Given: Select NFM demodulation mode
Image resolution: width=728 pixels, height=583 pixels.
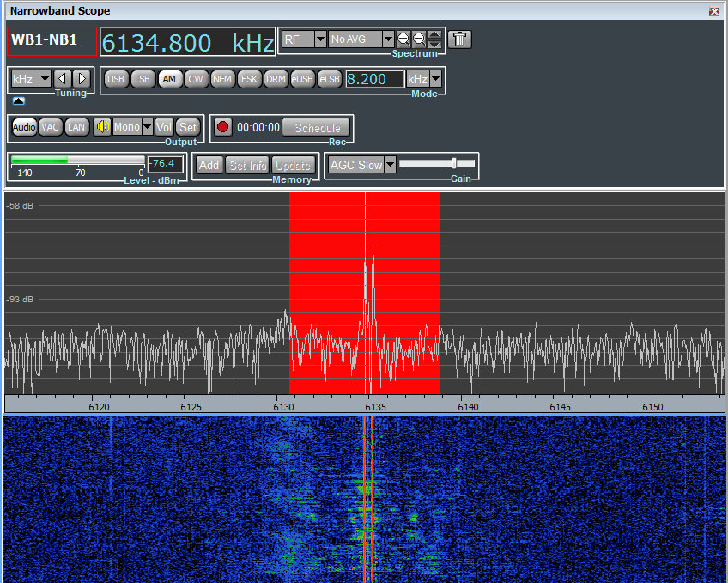Looking at the screenshot, I should (x=222, y=79).
